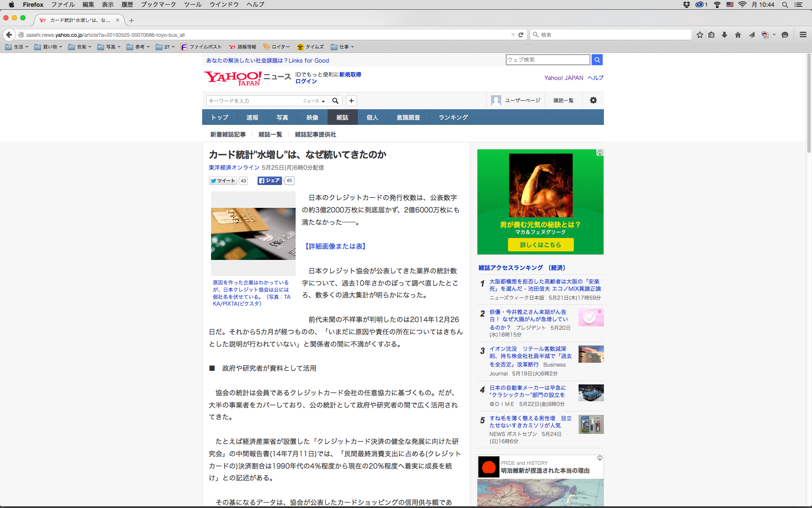Image resolution: width=812 pixels, height=508 pixels.
Task: Click the plus button beside keyword search
Action: point(351,100)
